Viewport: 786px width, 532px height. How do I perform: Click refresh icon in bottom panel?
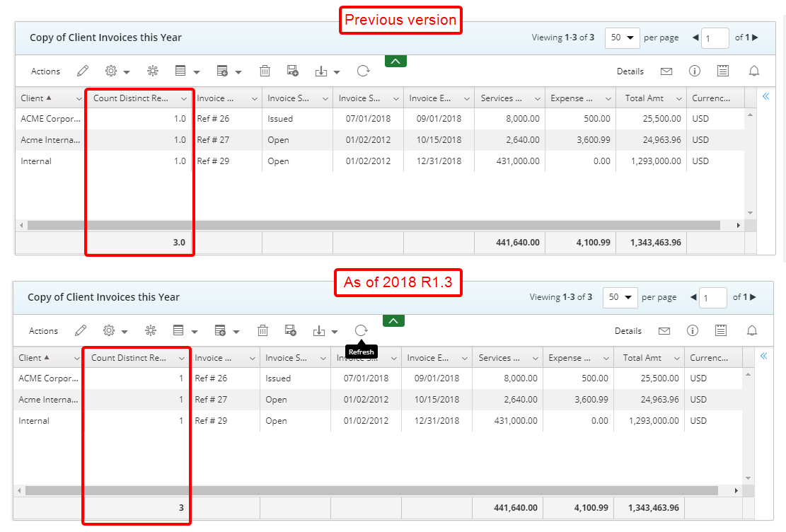[361, 330]
